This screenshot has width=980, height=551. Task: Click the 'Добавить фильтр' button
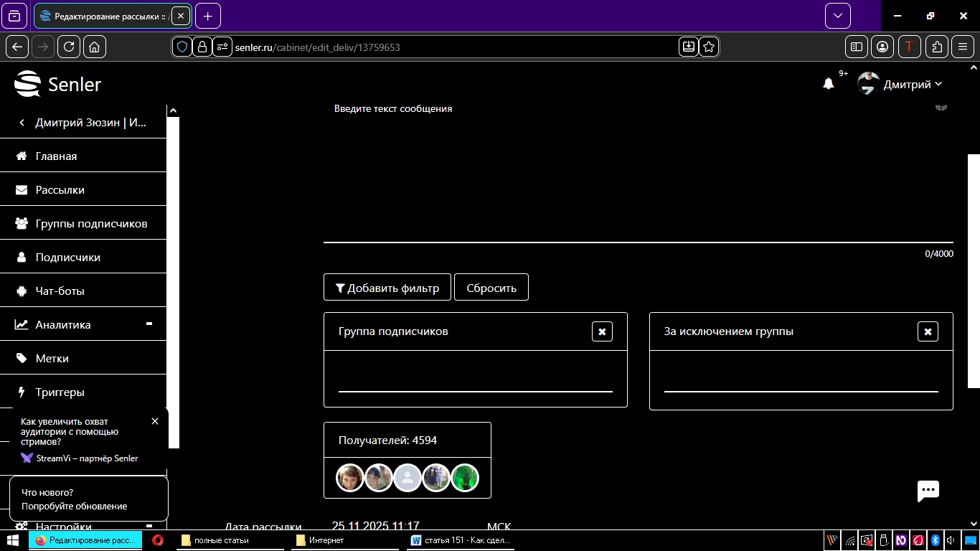[387, 288]
